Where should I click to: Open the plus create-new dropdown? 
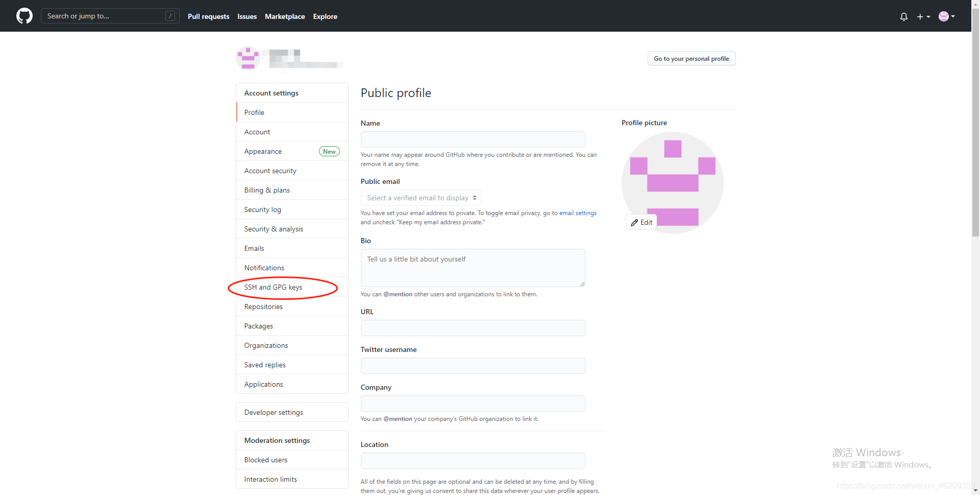923,16
